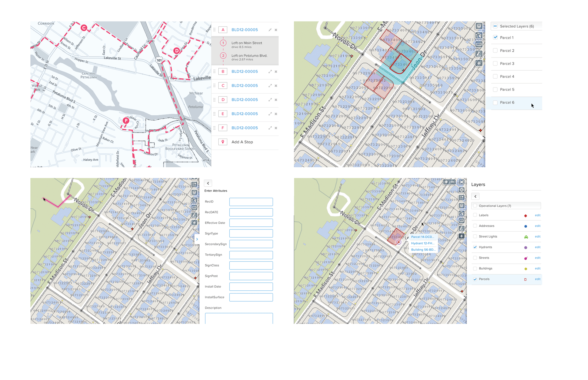The width and height of the screenshot is (588, 380).
Task: Expand stop F directions with arrows icon
Action: click(x=270, y=128)
